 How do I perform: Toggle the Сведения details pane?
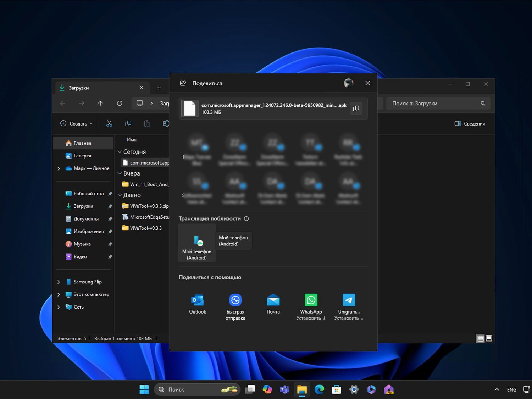(470, 124)
